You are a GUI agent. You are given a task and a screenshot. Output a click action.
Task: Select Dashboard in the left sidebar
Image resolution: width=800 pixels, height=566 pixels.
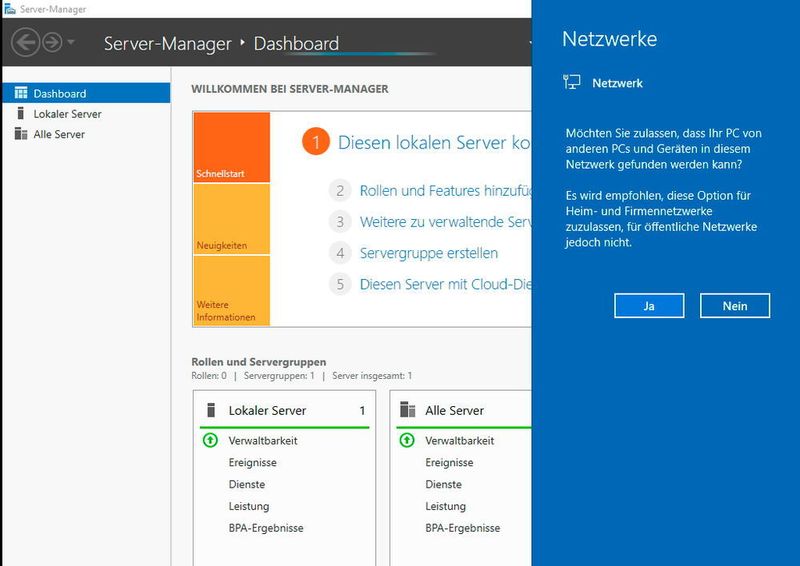(86, 93)
